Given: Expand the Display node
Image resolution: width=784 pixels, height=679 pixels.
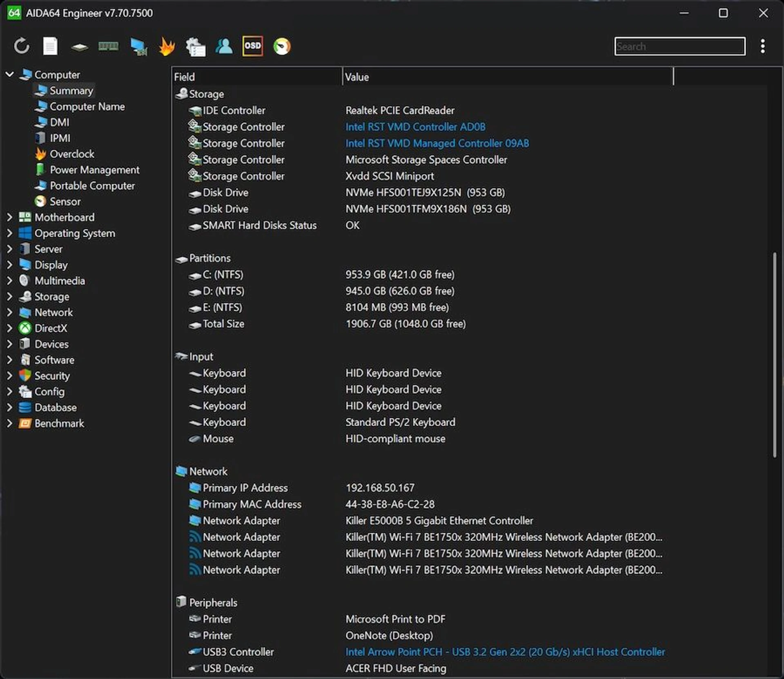Looking at the screenshot, I should [x=9, y=265].
